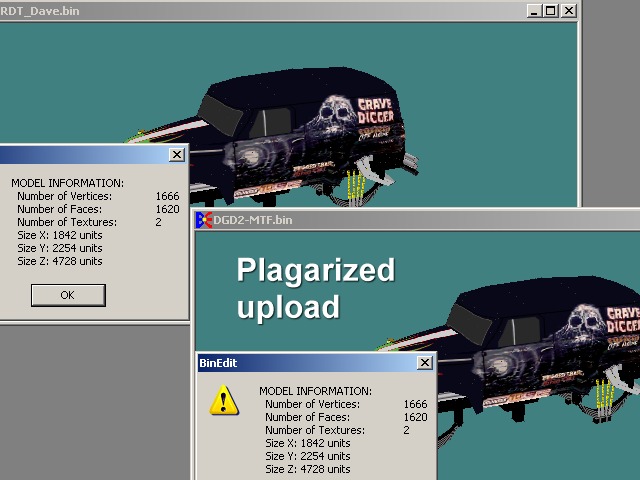
Task: Close the left model information dialog
Action: coord(177,155)
